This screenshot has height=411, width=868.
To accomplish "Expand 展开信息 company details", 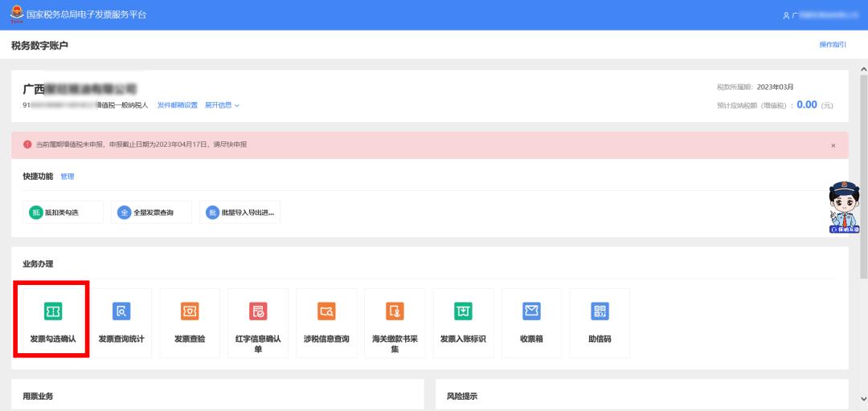I will 222,105.
